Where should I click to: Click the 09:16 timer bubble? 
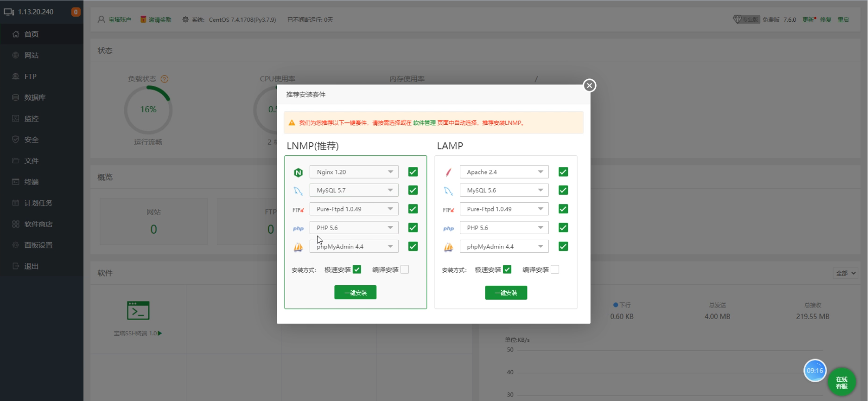(815, 371)
